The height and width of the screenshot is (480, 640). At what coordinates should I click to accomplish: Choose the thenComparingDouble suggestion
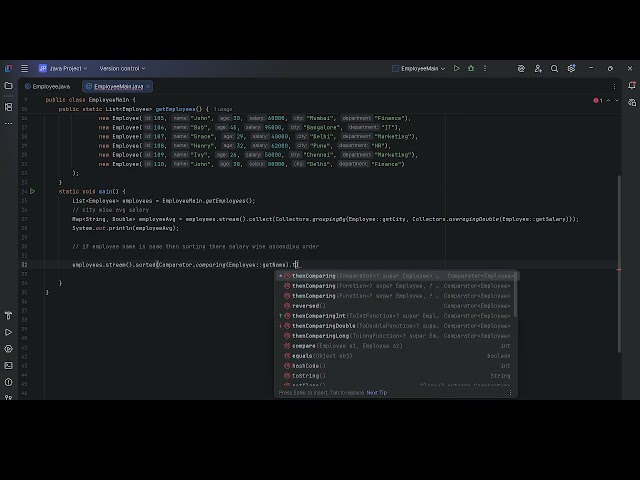[397, 326]
